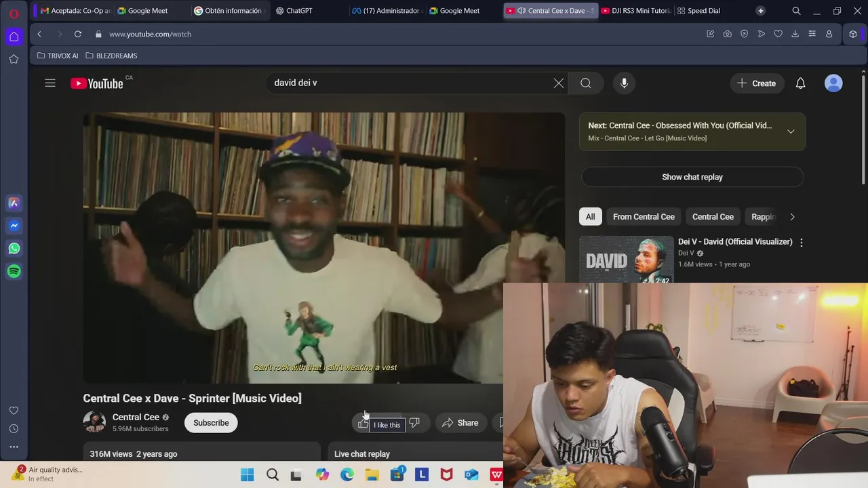Open the YouTube hamburger guide menu
This screenshot has height=488, width=868.
click(50, 83)
